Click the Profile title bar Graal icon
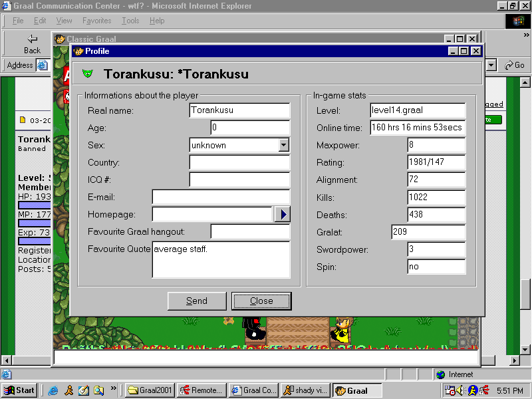This screenshot has width=532, height=399. tap(78, 51)
